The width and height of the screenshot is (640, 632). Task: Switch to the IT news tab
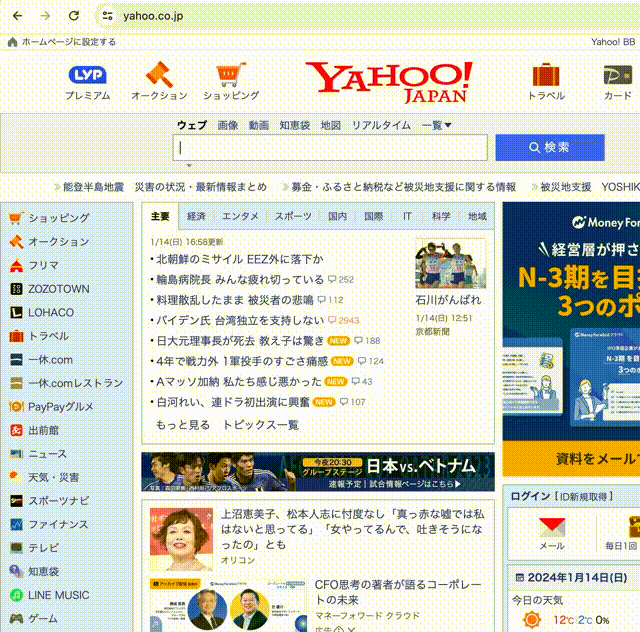pos(407,216)
